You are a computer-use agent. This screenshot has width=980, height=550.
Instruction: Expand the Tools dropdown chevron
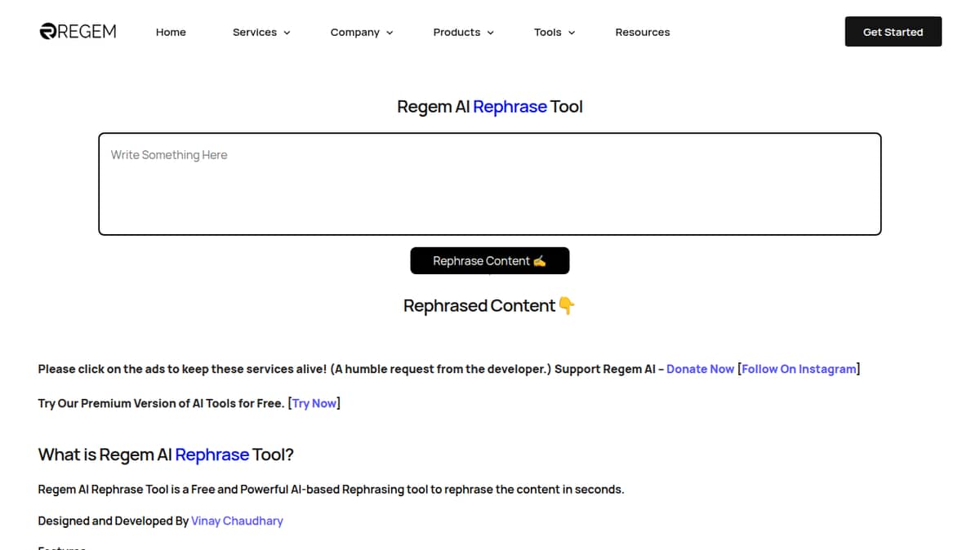572,33
